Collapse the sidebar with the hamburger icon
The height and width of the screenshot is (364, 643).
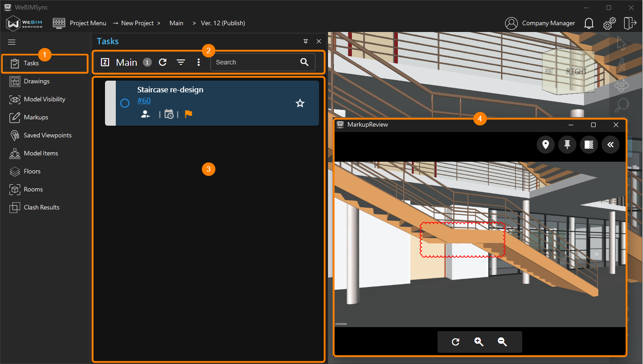point(12,42)
